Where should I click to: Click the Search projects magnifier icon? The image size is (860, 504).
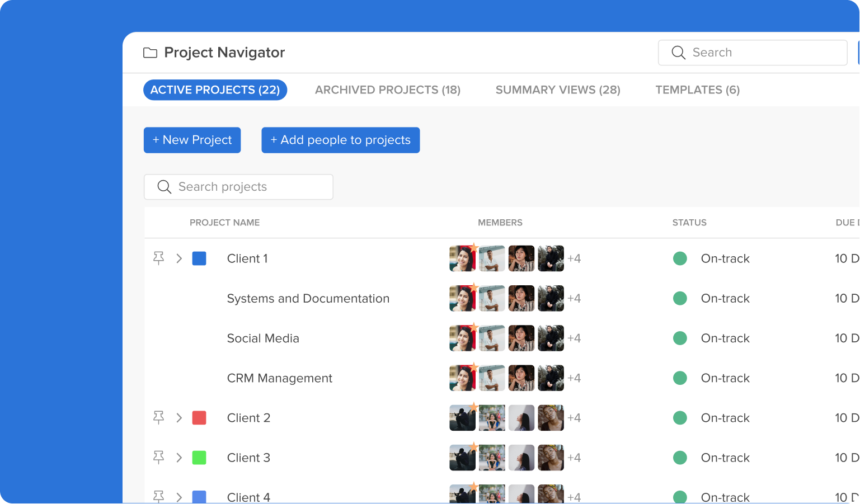tap(164, 187)
